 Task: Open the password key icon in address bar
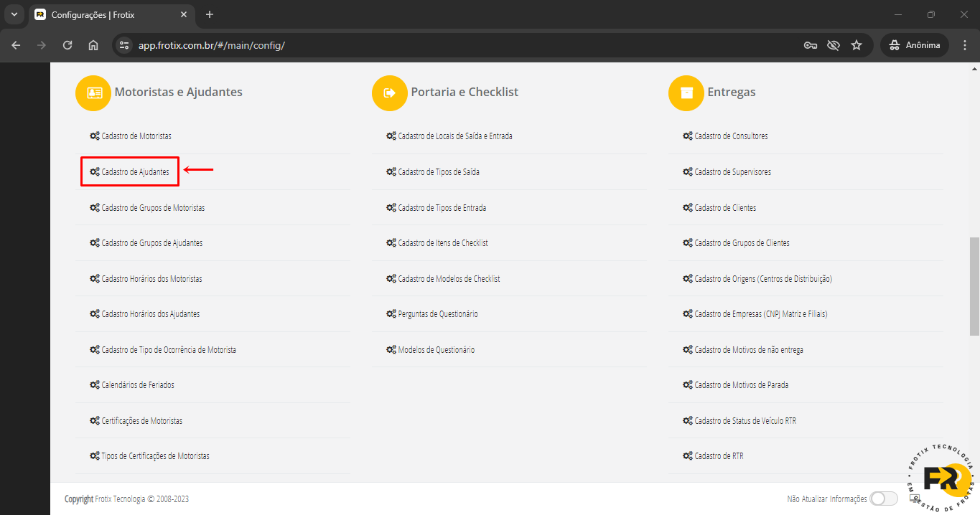coord(811,45)
